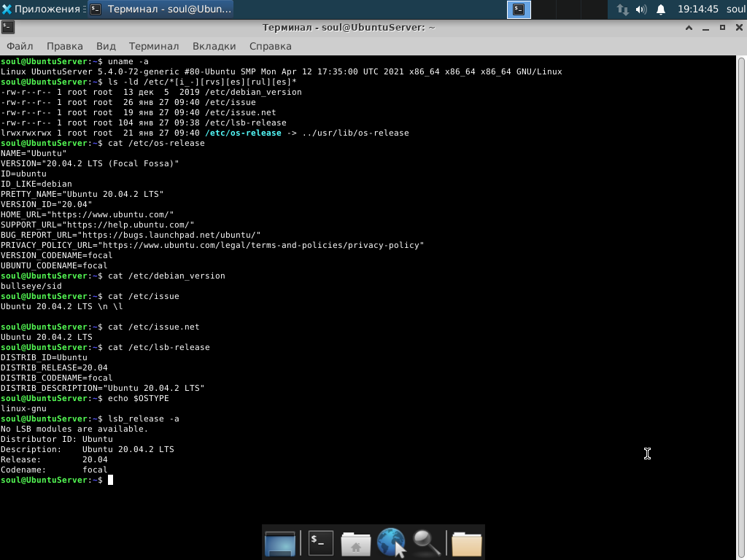Click the BUG_REPORT_URL launchpad line

coord(131,236)
